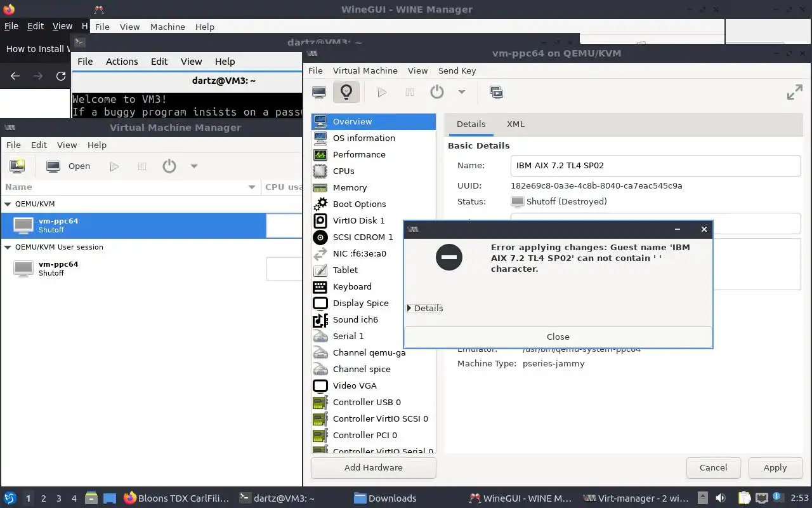Click power icon in Virtual Machine Manager toolbar
This screenshot has width=812, height=508.
coord(169,166)
